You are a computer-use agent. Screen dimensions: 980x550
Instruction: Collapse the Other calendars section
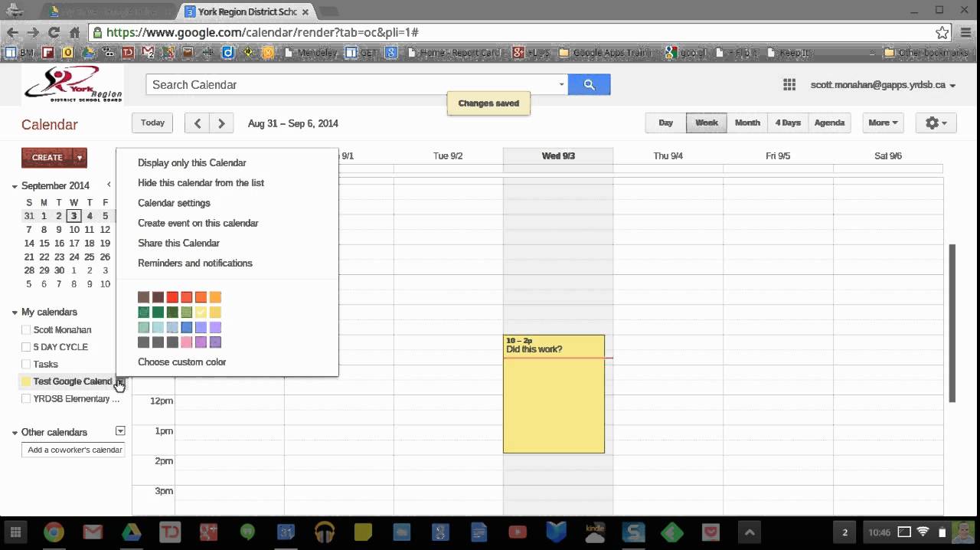click(x=15, y=433)
